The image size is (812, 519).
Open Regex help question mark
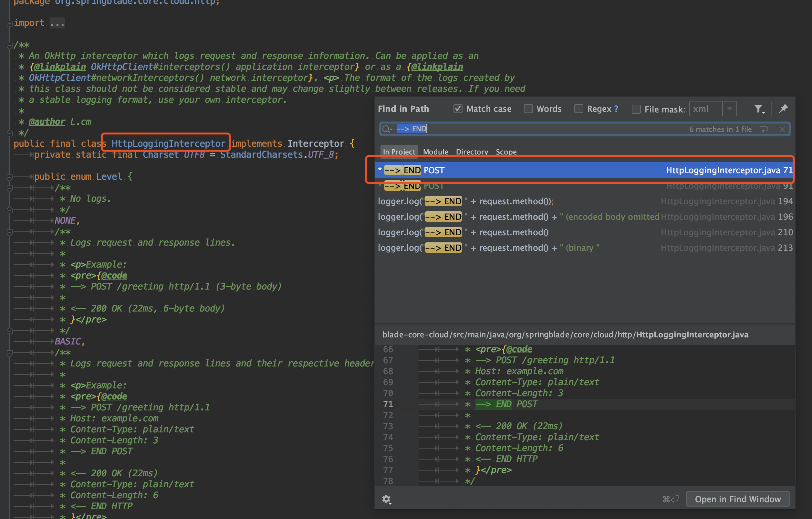pyautogui.click(x=616, y=109)
